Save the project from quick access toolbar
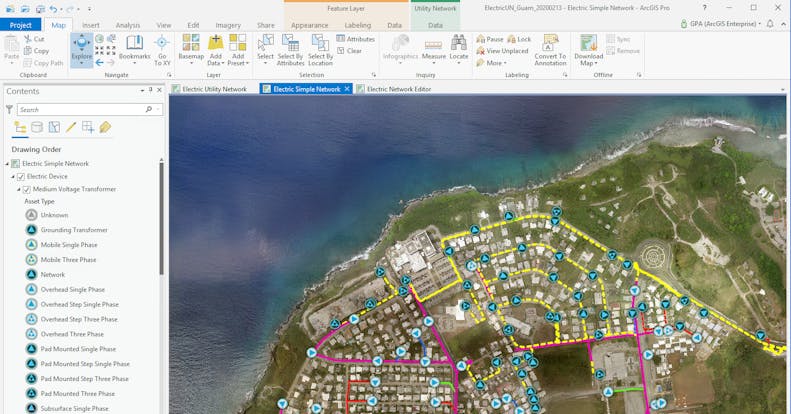Screen dimensions: 791x414 40,9
